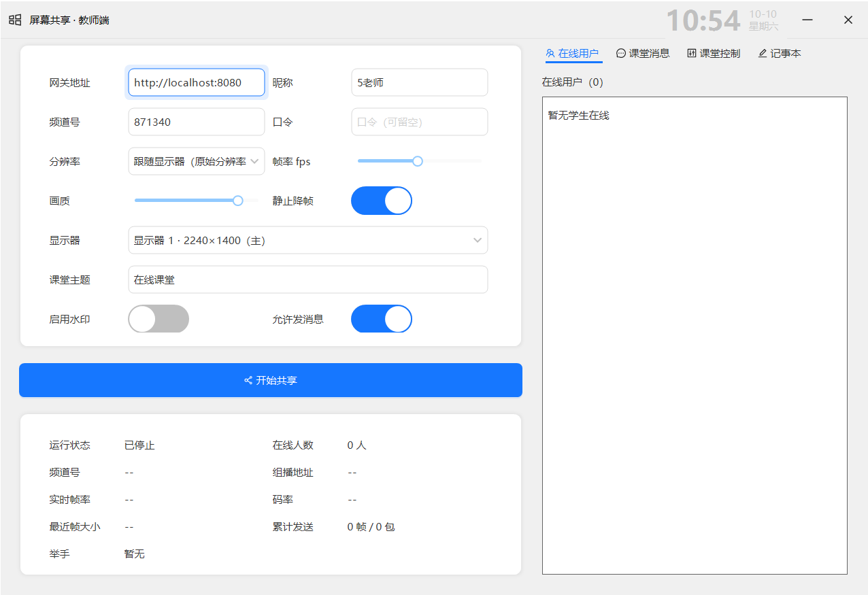The image size is (868, 595).
Task: Click the 0 帧 / 0 包 sent total
Action: coord(371,527)
